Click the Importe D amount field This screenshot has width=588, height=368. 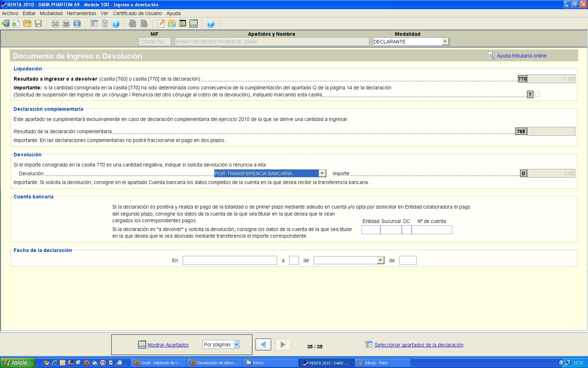click(551, 173)
